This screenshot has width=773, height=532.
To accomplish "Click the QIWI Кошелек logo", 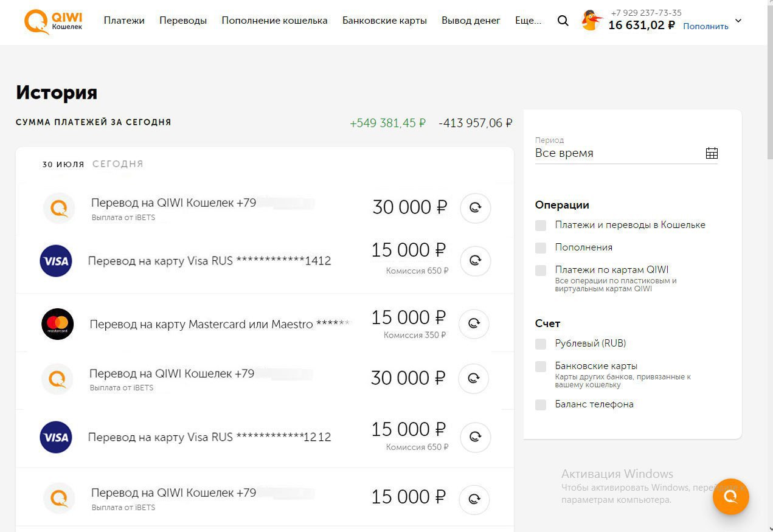I will [54, 21].
